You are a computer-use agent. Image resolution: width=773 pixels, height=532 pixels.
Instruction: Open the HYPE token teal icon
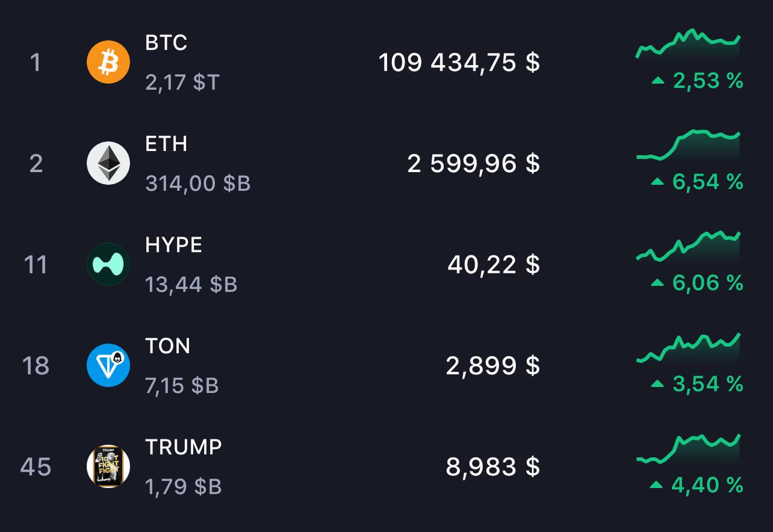click(x=108, y=264)
